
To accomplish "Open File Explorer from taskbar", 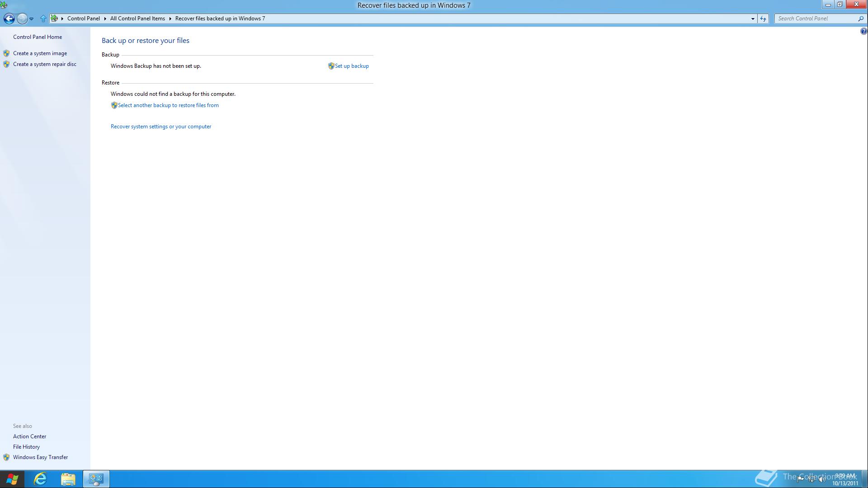I will pos(68,479).
